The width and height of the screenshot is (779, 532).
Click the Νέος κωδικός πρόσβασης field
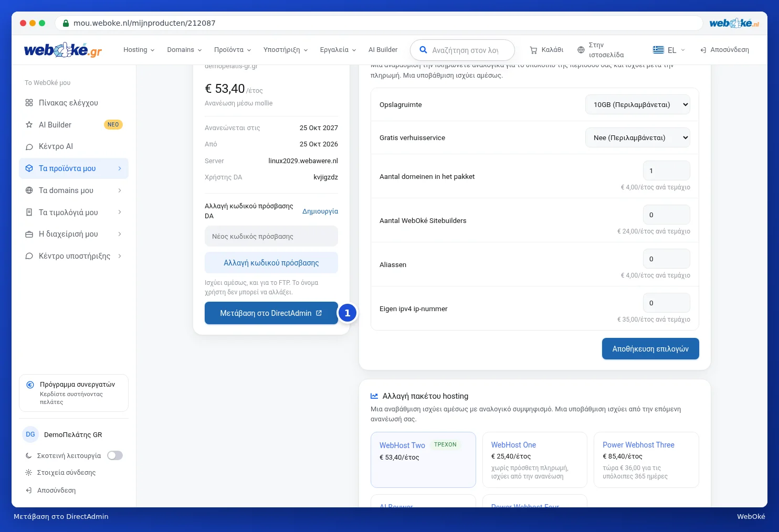pos(271,236)
